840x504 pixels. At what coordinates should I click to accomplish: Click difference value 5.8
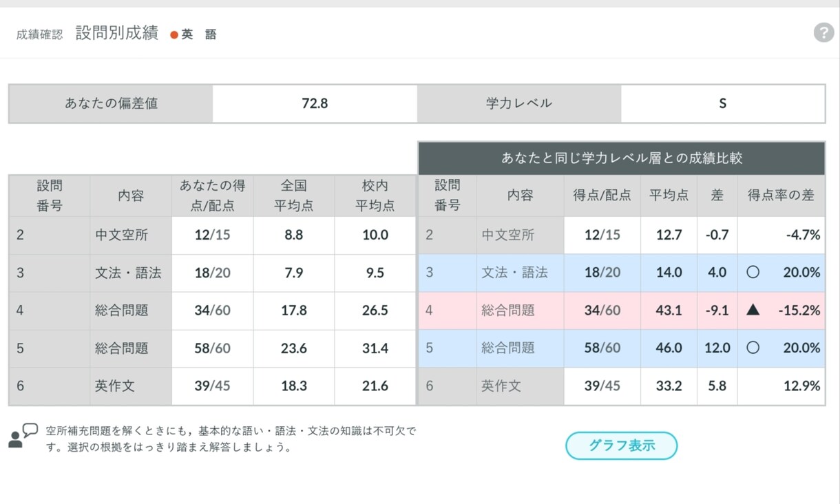pyautogui.click(x=717, y=386)
